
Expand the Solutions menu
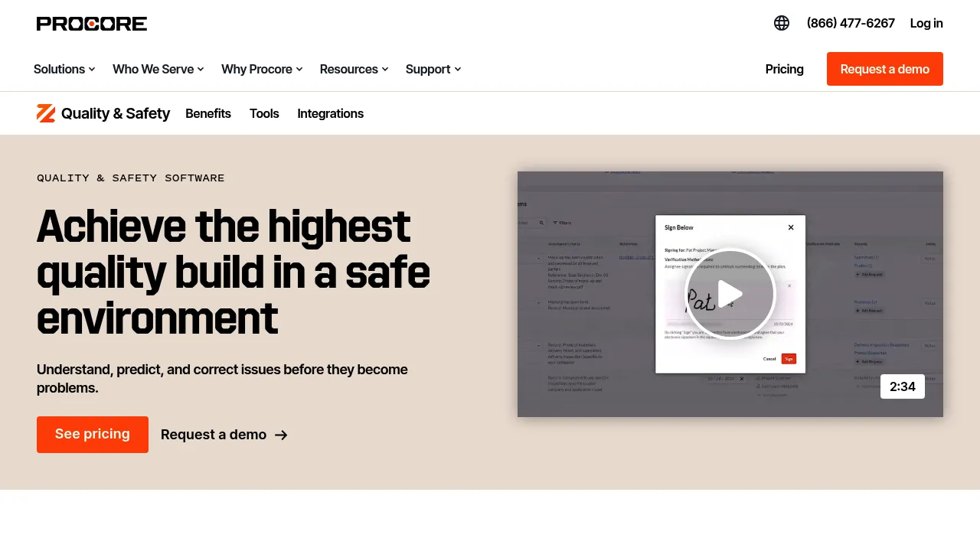click(x=64, y=69)
